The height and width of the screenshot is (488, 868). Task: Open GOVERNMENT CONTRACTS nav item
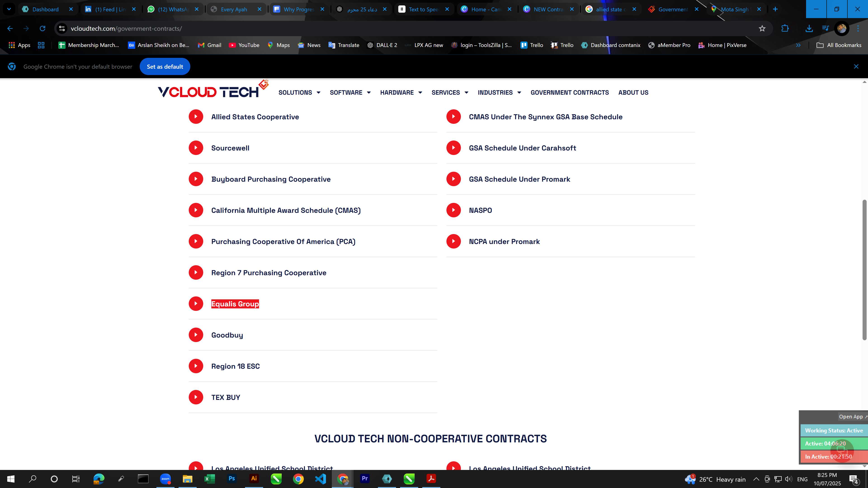(569, 92)
